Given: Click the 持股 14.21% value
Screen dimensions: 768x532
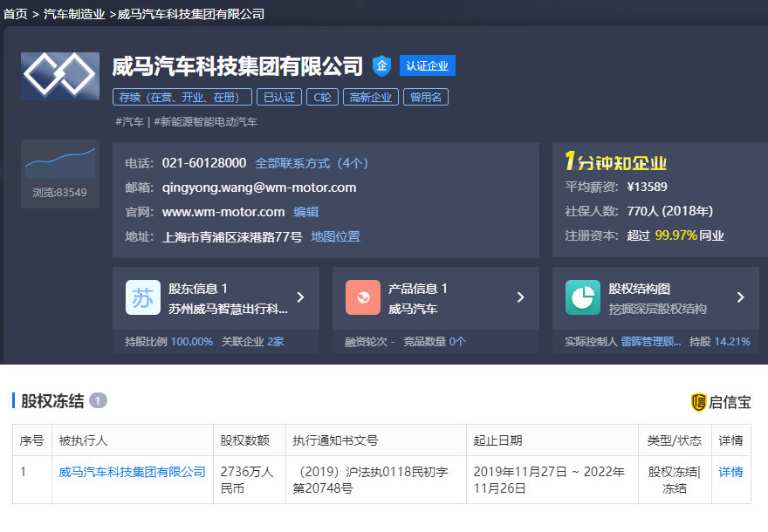Looking at the screenshot, I should coord(719,342).
